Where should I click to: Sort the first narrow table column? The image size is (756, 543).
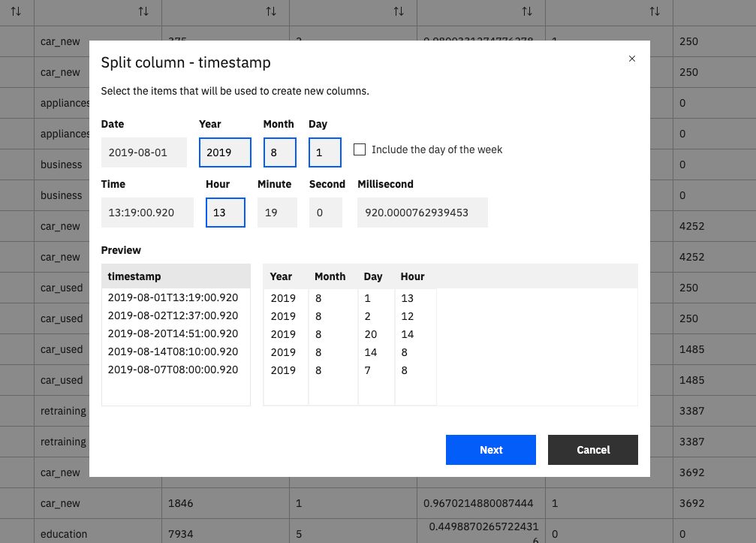pyautogui.click(x=16, y=11)
